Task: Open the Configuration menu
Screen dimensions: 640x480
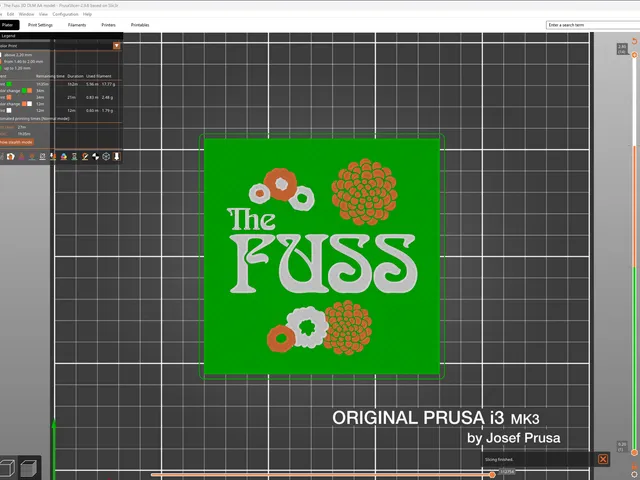Action: point(65,14)
